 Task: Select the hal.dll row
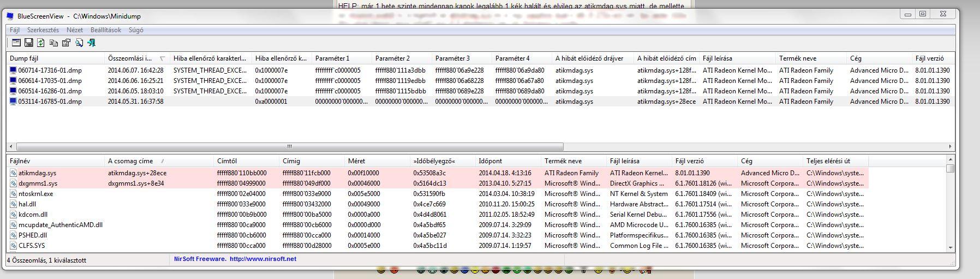pos(438,204)
